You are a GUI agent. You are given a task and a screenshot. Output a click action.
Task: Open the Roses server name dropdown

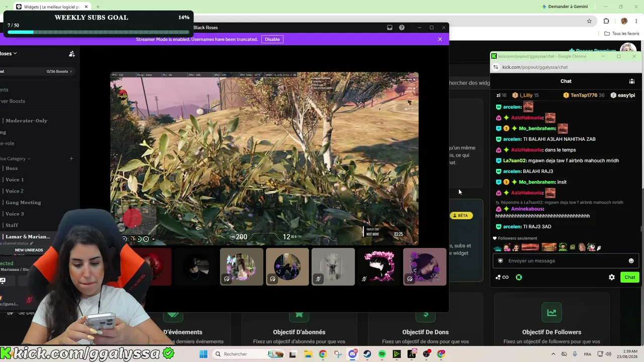[9, 53]
